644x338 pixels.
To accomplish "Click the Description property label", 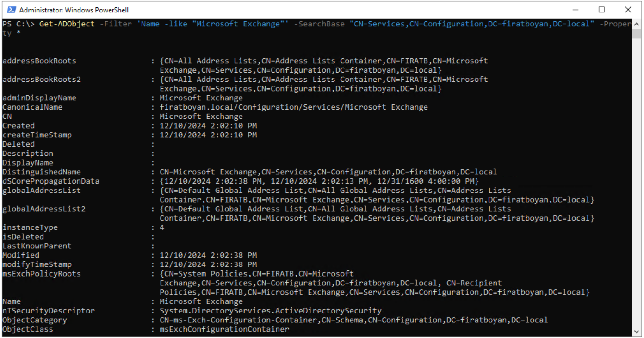I will 28,154.
